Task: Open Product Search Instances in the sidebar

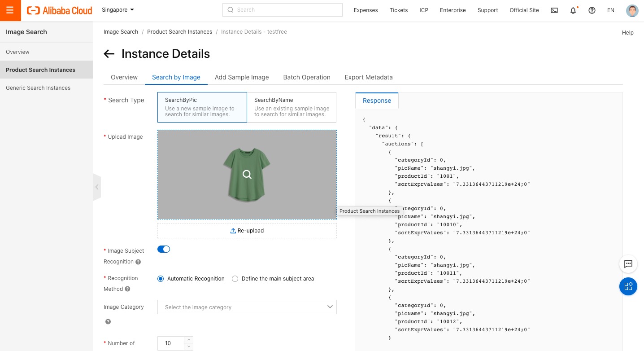Action: pos(46,70)
